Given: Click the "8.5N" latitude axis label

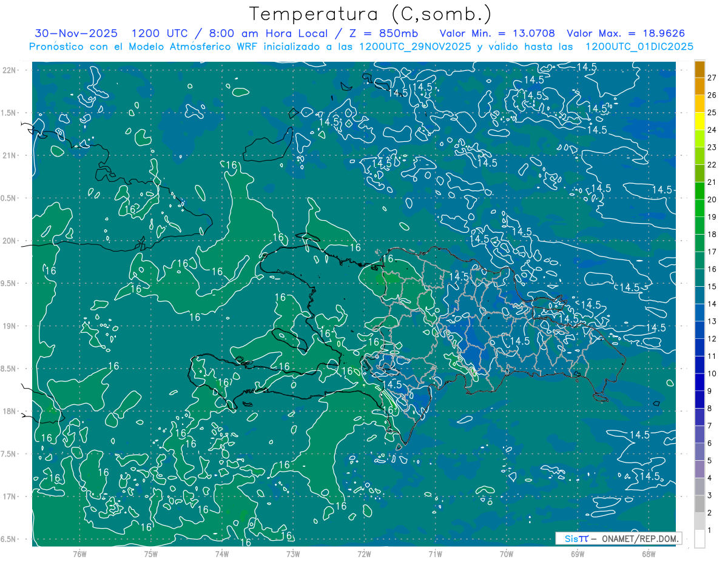Looking at the screenshot, I should pos(8,369).
